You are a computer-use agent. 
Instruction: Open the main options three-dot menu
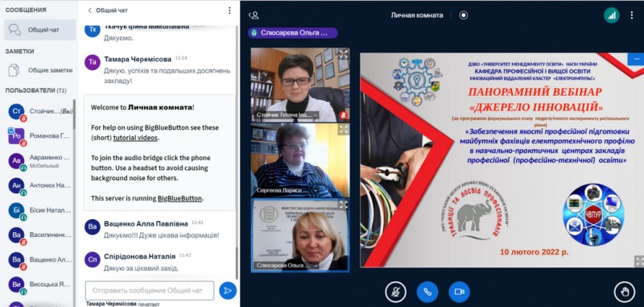[632, 15]
